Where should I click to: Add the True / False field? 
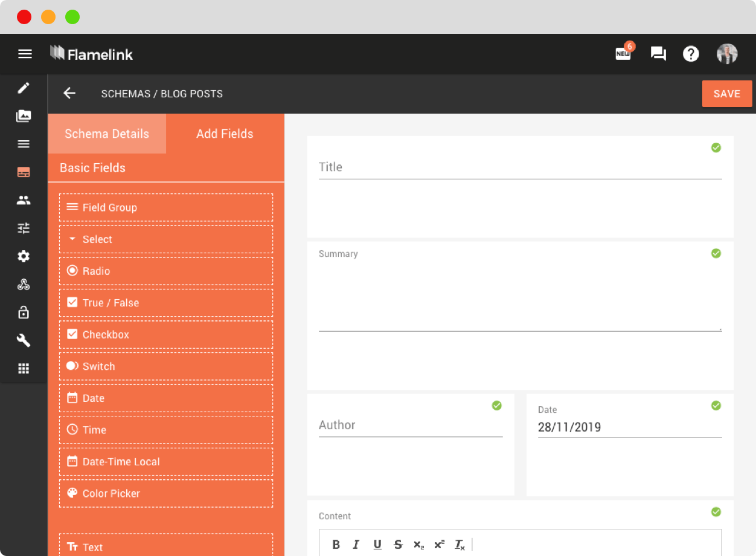coord(166,303)
